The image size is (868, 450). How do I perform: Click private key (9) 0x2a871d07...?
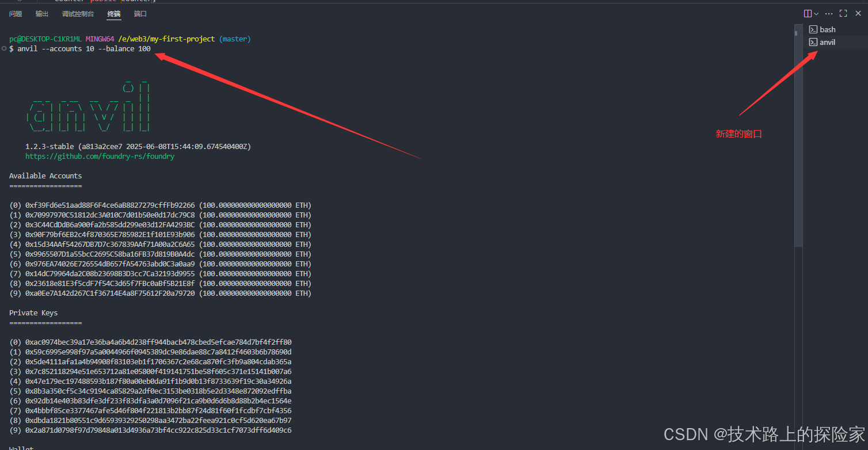(x=158, y=430)
